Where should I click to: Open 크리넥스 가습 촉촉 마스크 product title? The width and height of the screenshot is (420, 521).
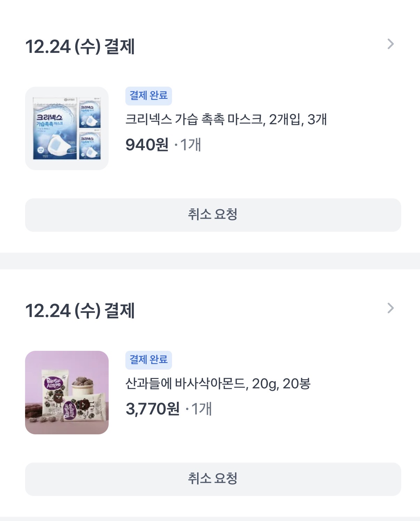tap(226, 119)
